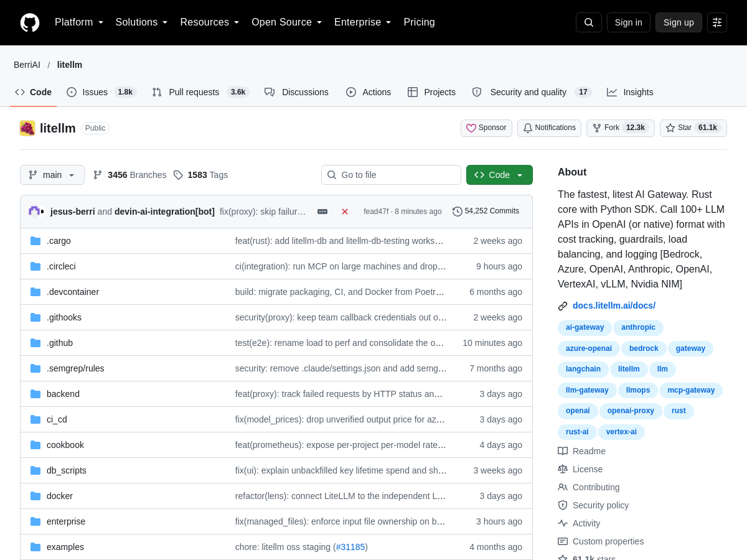Switch to the Issues tab
Viewport: 747px width, 560px height.
point(101,92)
